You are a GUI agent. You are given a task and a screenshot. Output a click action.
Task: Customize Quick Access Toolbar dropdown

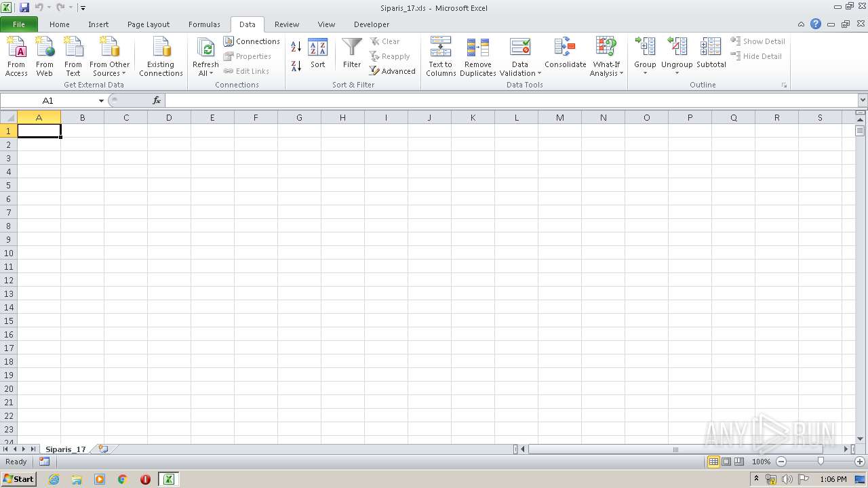click(x=83, y=8)
